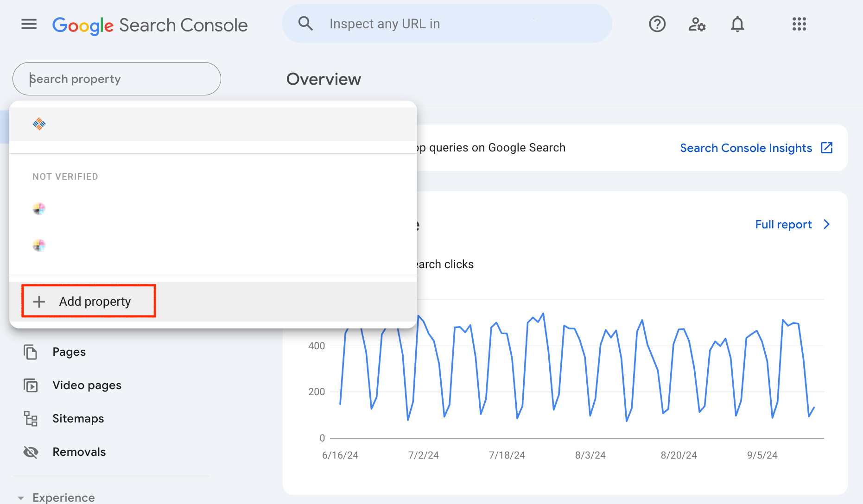
Task: Open Sitemaps in the sidebar
Action: pyautogui.click(x=78, y=419)
